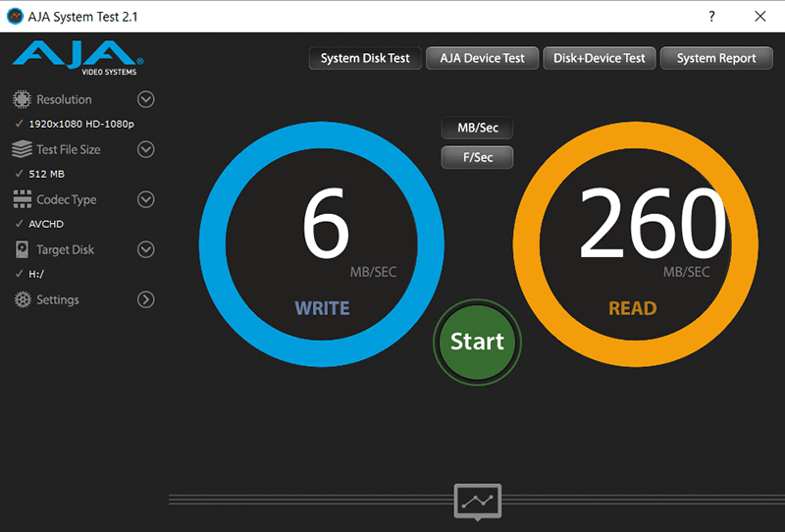The image size is (785, 532).
Task: Select the 1920x1080 HD-1080p option
Action: (81, 124)
